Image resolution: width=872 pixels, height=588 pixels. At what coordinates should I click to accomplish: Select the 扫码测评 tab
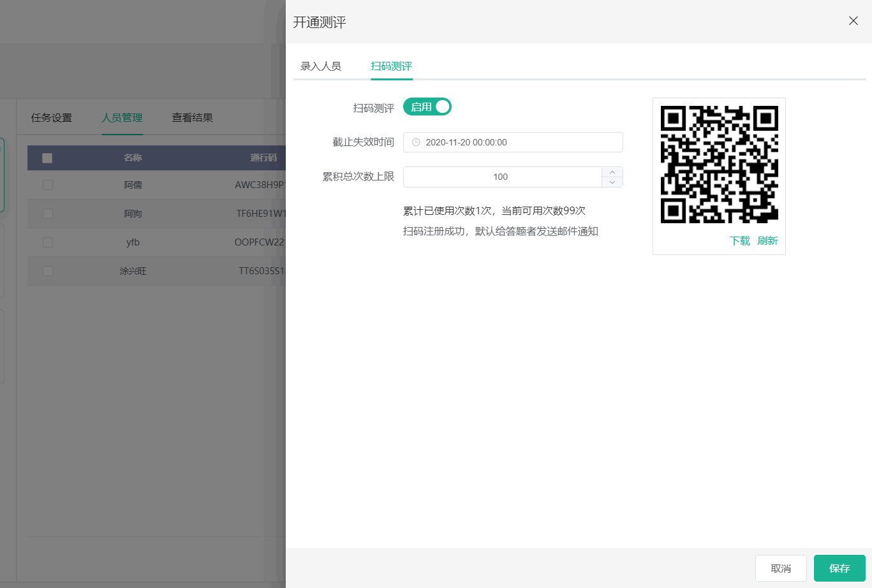(392, 66)
